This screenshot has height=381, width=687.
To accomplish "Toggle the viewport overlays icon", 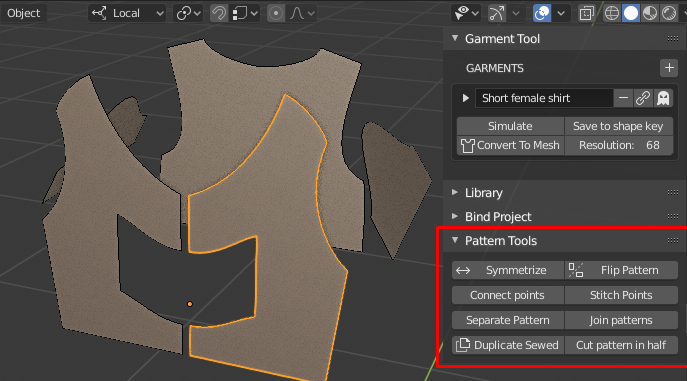I will point(542,13).
